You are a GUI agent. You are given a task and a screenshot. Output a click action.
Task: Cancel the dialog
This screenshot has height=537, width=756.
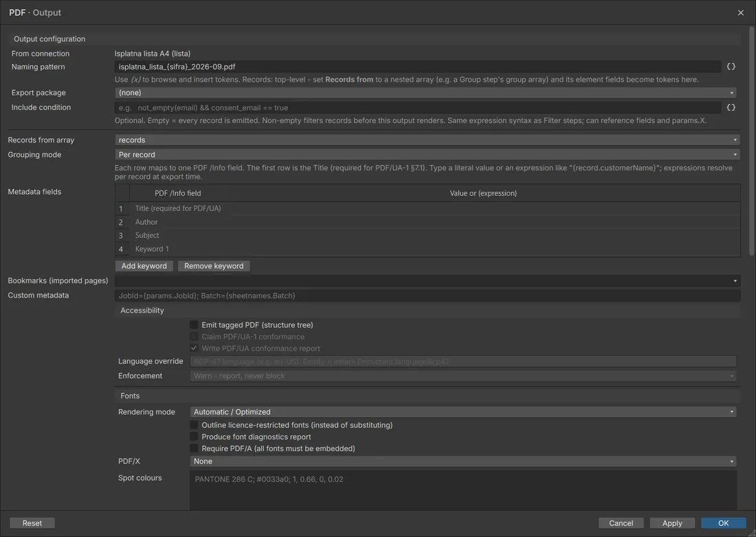[x=621, y=523]
